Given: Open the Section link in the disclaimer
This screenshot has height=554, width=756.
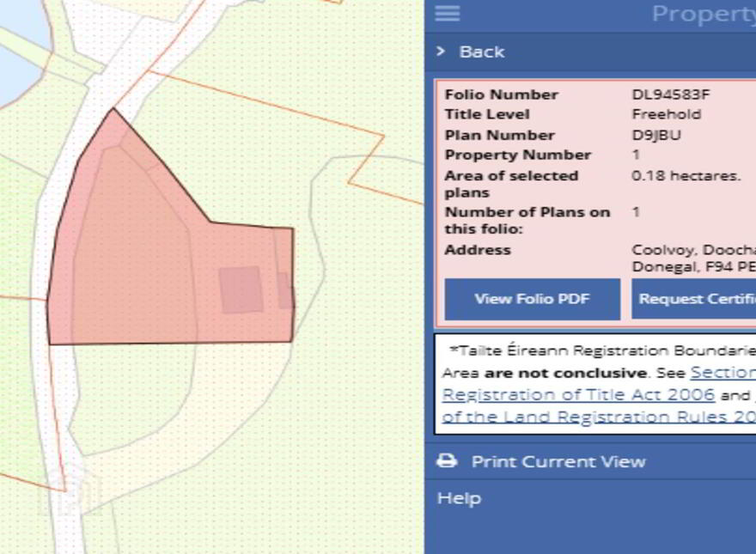Looking at the screenshot, I should pyautogui.click(x=722, y=372).
